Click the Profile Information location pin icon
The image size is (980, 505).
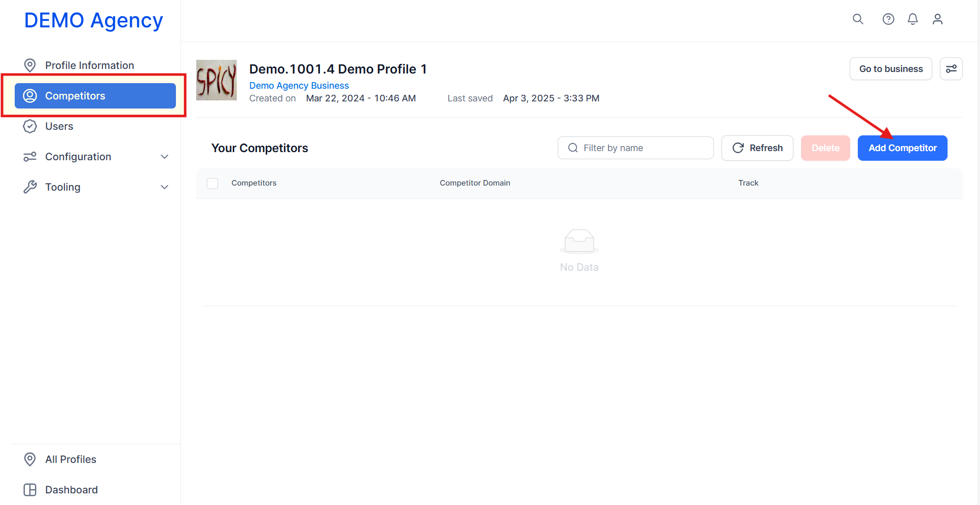point(30,65)
